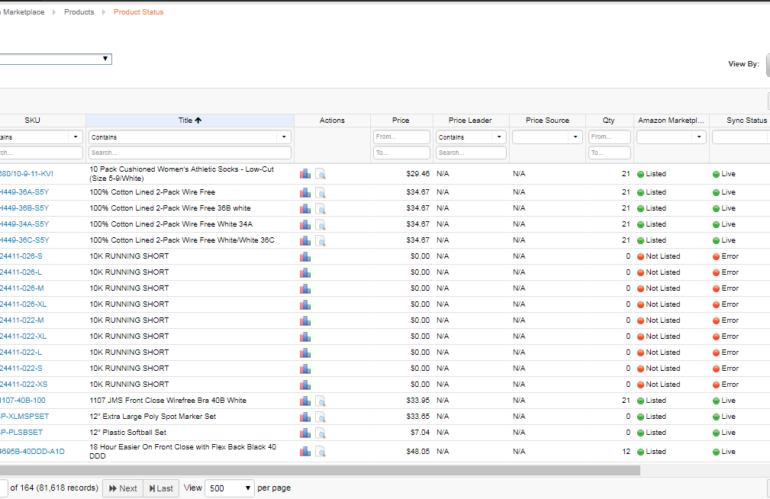Click magnifier icon for Poly Spot Marker Set
The image size is (770, 499).
pos(321,416)
